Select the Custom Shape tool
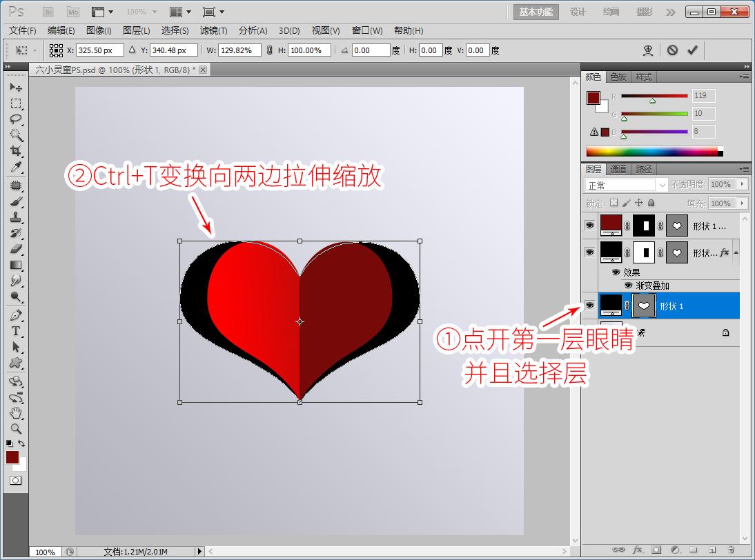The image size is (755, 560). tap(15, 363)
